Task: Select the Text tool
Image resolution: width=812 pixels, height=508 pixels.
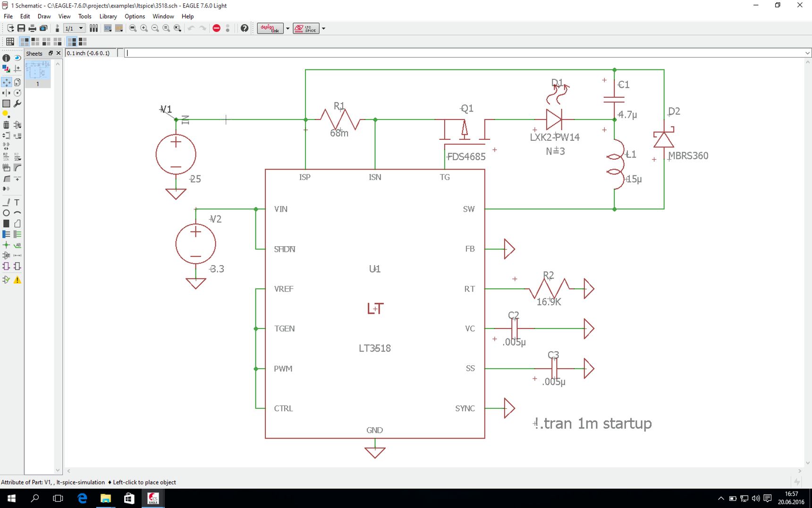Action: [x=17, y=202]
